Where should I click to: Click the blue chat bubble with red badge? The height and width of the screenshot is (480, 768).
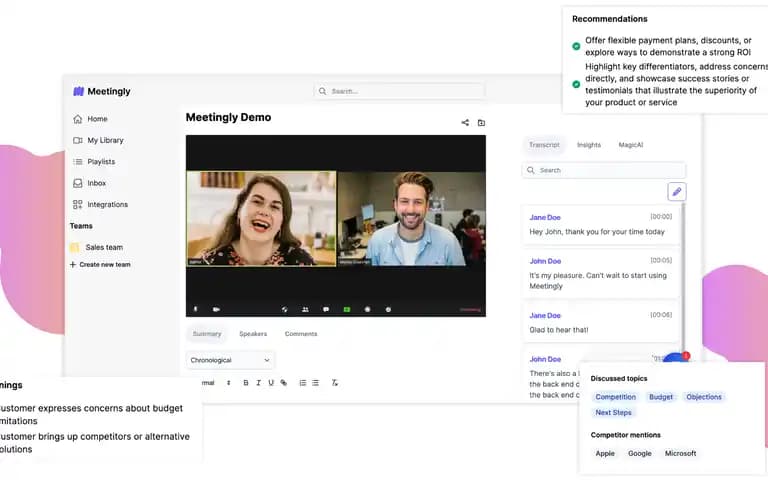pos(676,357)
